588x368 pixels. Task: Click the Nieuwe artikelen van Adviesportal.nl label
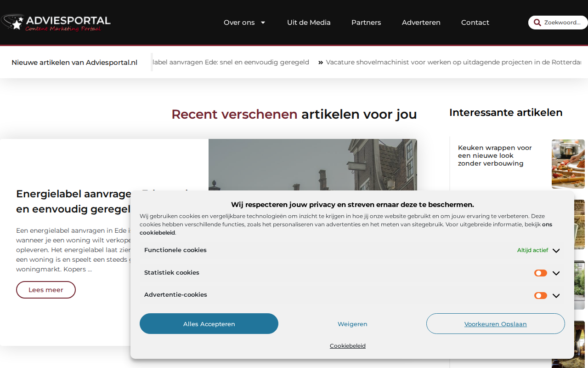point(74,63)
